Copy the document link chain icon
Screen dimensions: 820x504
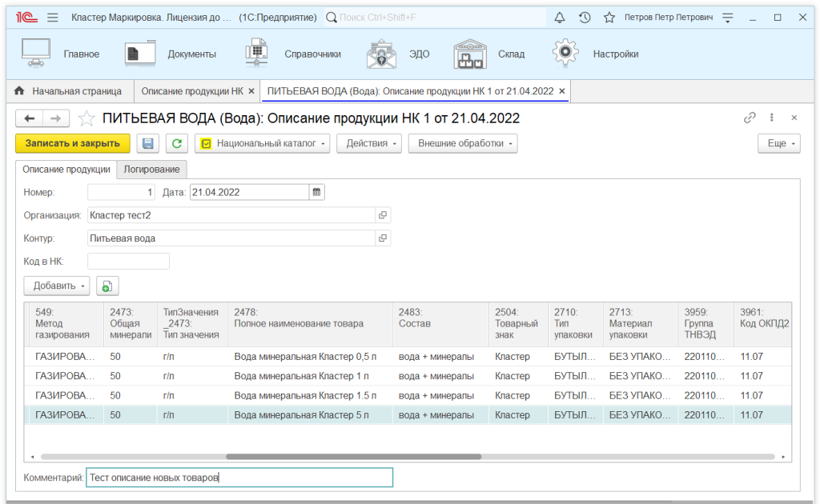coord(750,118)
